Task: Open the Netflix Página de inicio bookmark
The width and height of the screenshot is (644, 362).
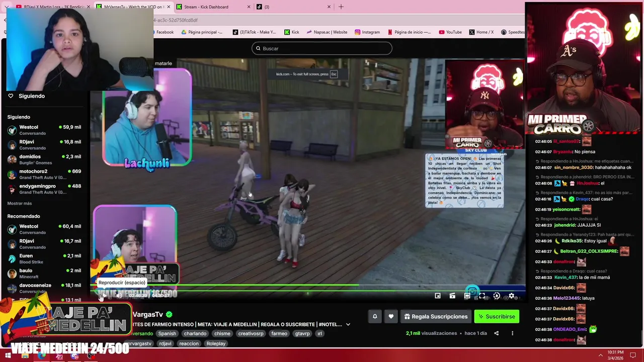Action: click(409, 32)
